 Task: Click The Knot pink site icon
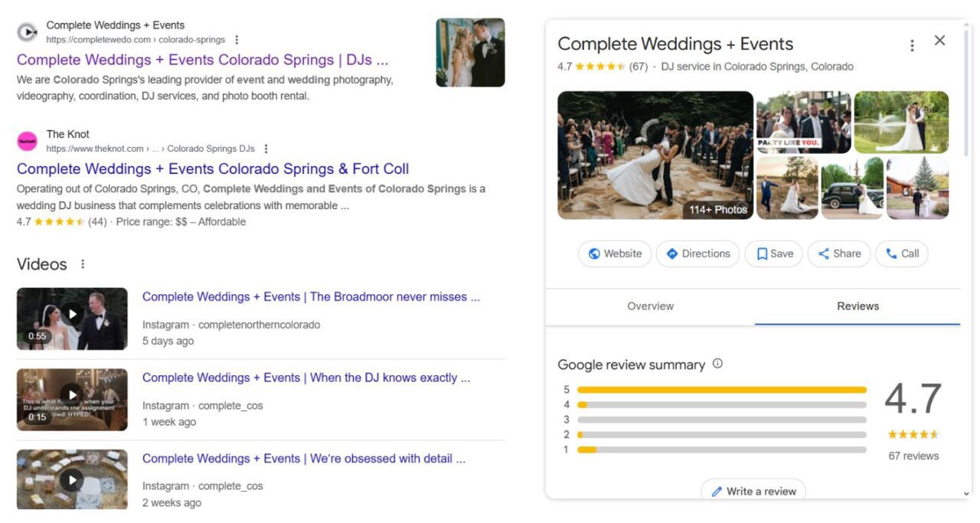[27, 141]
